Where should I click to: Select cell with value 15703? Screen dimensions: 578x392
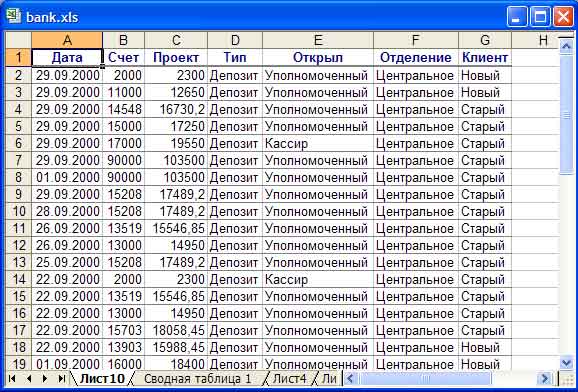[123, 330]
